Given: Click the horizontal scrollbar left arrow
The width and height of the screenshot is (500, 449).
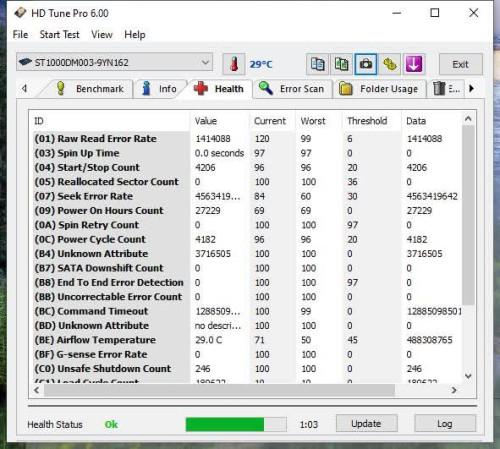Looking at the screenshot, I should coord(37,390).
